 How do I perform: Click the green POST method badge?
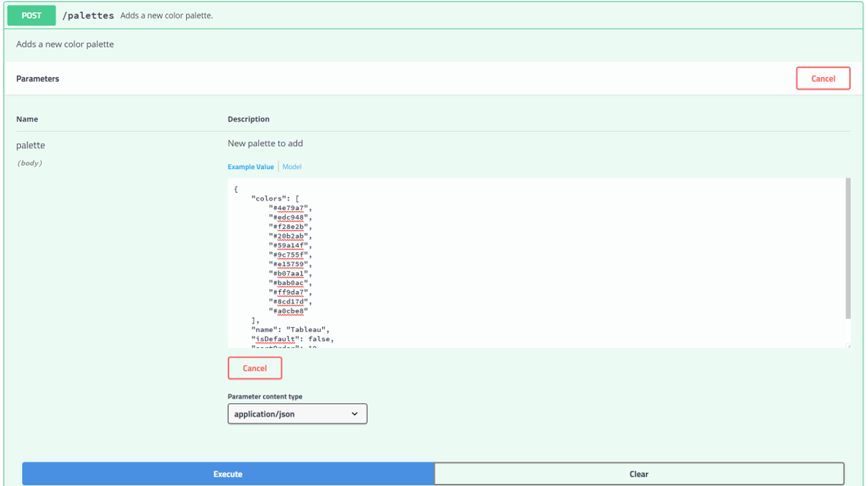click(x=31, y=15)
